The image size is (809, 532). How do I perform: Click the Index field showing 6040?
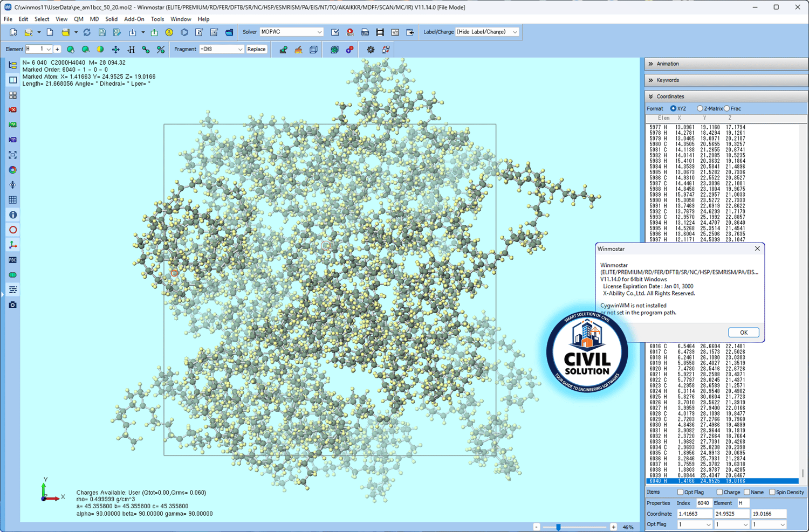(x=703, y=503)
